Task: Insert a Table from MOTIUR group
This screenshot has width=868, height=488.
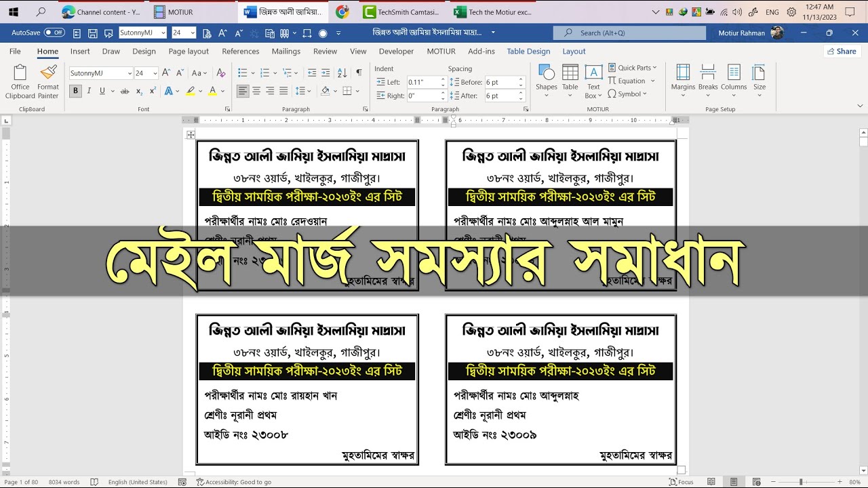Action: pyautogui.click(x=570, y=81)
